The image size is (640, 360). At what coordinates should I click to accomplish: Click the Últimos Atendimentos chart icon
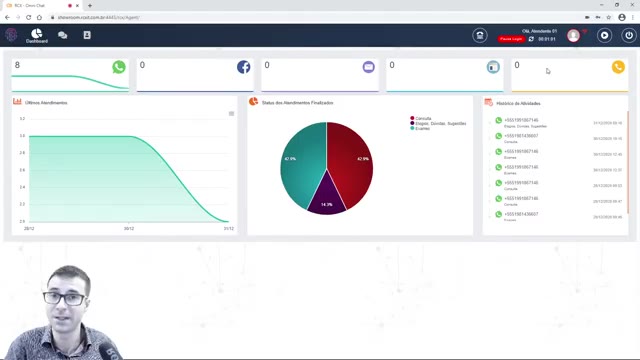point(17,102)
